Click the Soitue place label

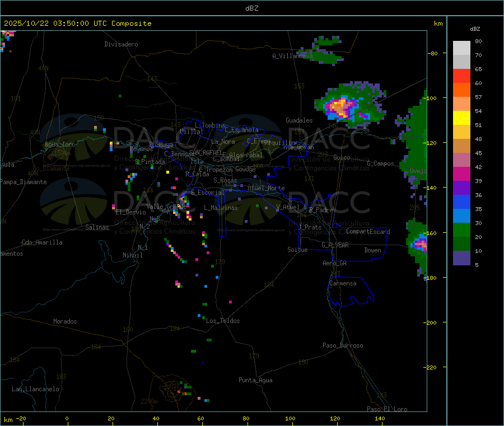pos(297,250)
